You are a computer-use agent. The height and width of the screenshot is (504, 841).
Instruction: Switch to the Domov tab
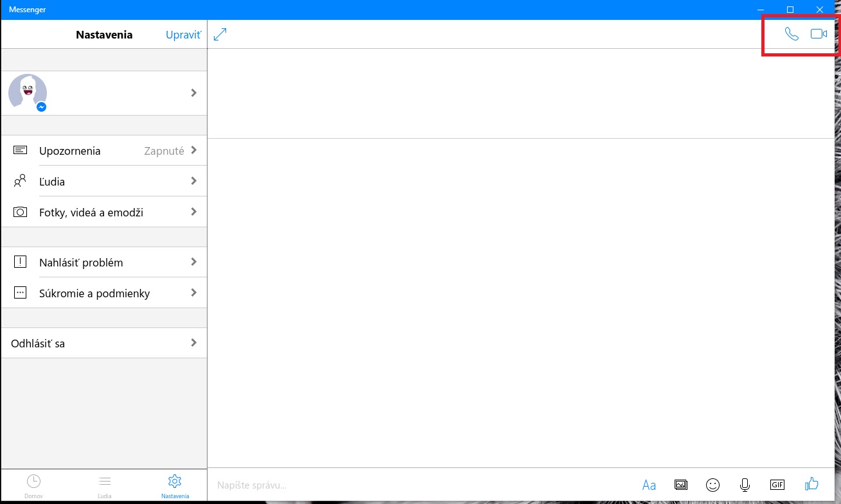pyautogui.click(x=33, y=487)
